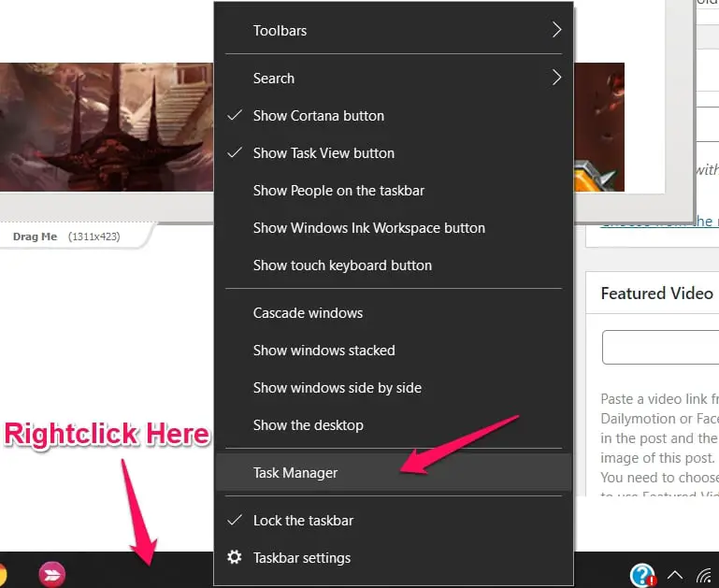
Task: Choose Cascade windows
Action: click(x=394, y=313)
